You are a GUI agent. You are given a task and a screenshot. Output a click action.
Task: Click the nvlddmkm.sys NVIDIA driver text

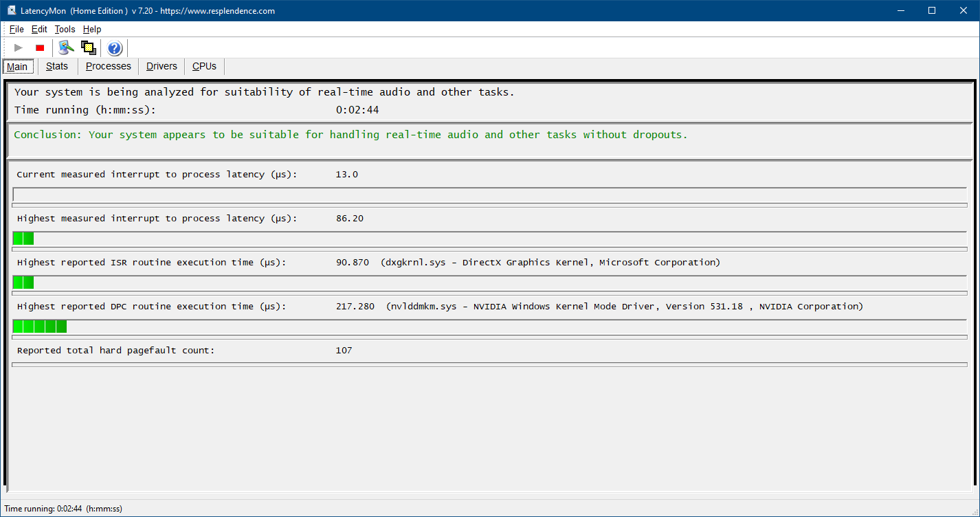pos(625,307)
